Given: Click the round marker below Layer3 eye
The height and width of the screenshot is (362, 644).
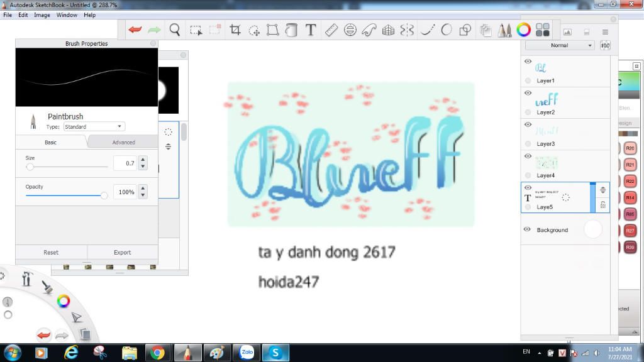Looking at the screenshot, I should (x=528, y=144).
